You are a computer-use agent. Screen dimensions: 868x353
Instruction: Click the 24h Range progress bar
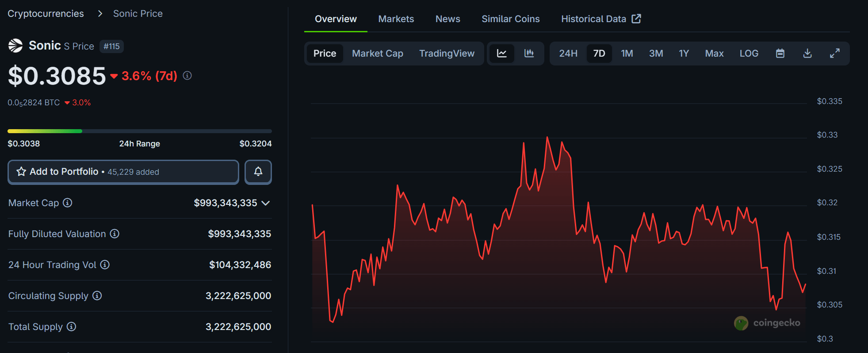[139, 131]
